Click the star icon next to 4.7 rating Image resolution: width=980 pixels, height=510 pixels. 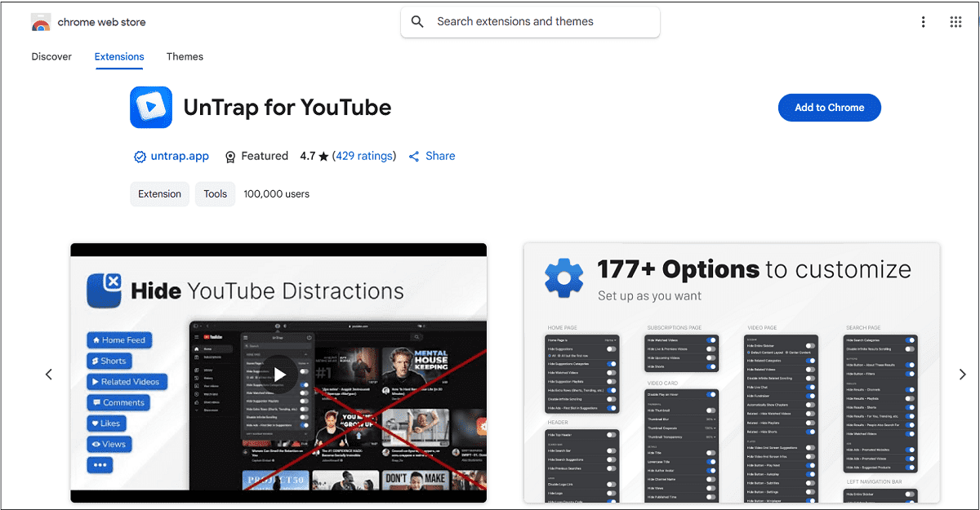click(323, 157)
